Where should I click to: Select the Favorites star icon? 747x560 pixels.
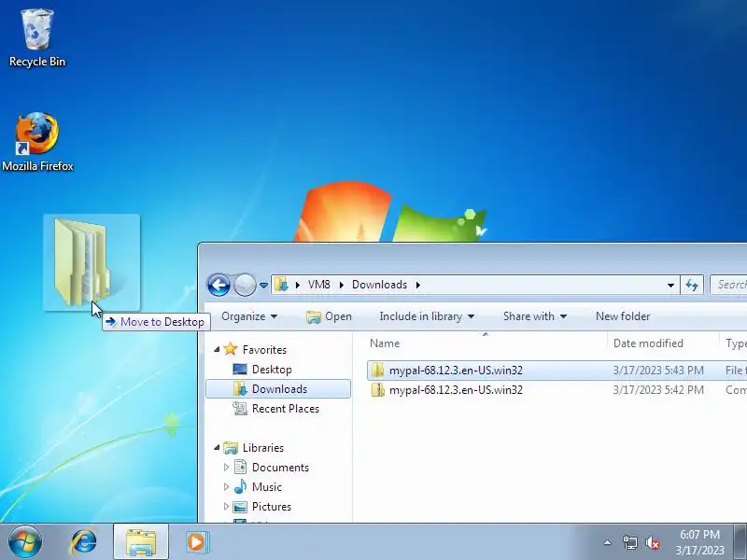click(231, 349)
